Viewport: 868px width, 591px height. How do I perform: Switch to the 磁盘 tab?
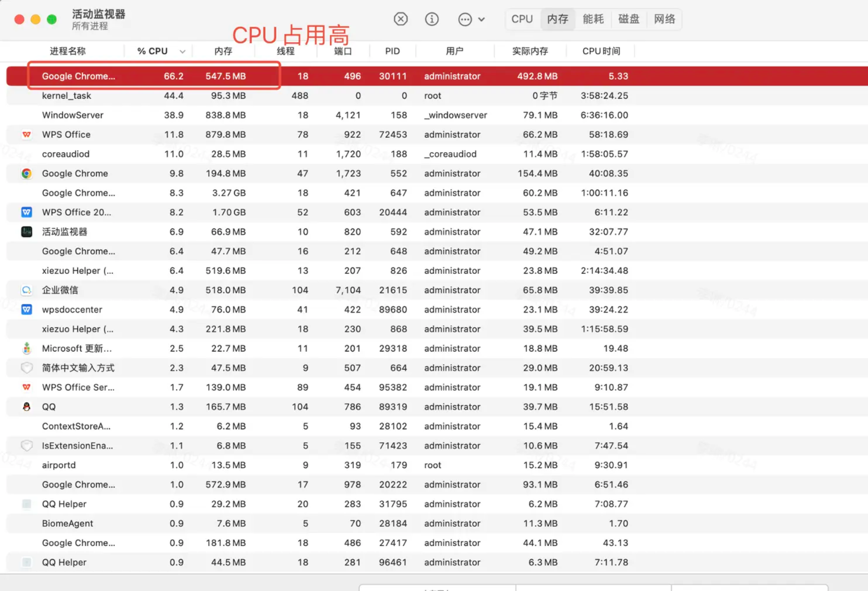629,19
